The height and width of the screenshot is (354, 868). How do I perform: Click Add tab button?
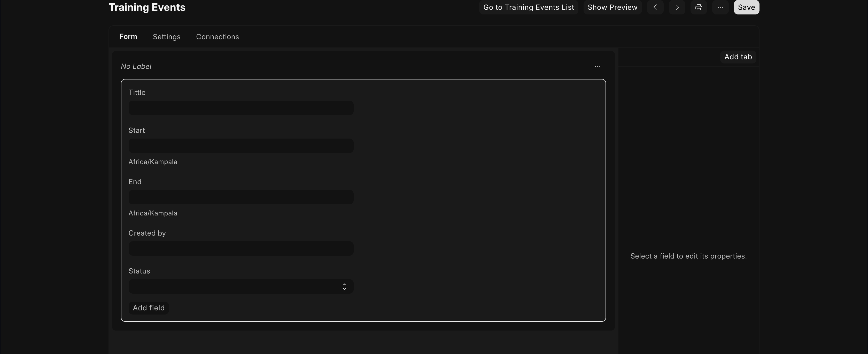(738, 57)
